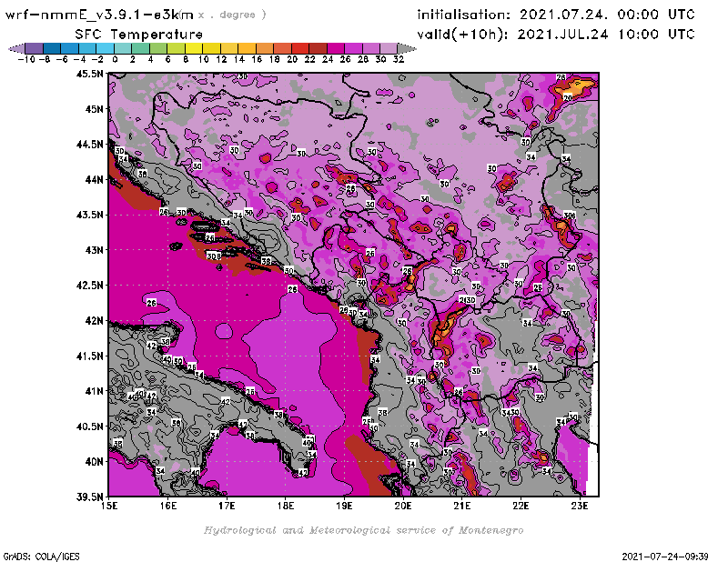Screen dimensions: 728x562
Task: Click the 40.5N latitude axis label
Action: [x=89, y=427]
